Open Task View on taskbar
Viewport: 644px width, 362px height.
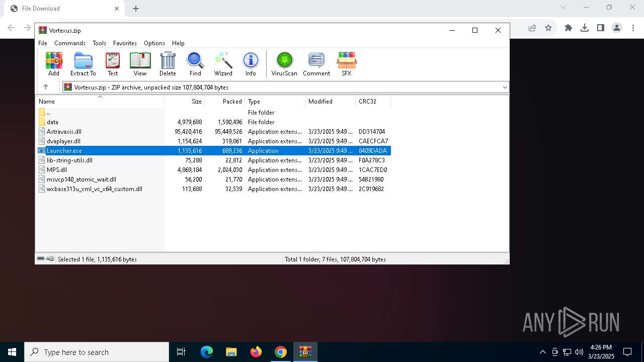click(181, 352)
